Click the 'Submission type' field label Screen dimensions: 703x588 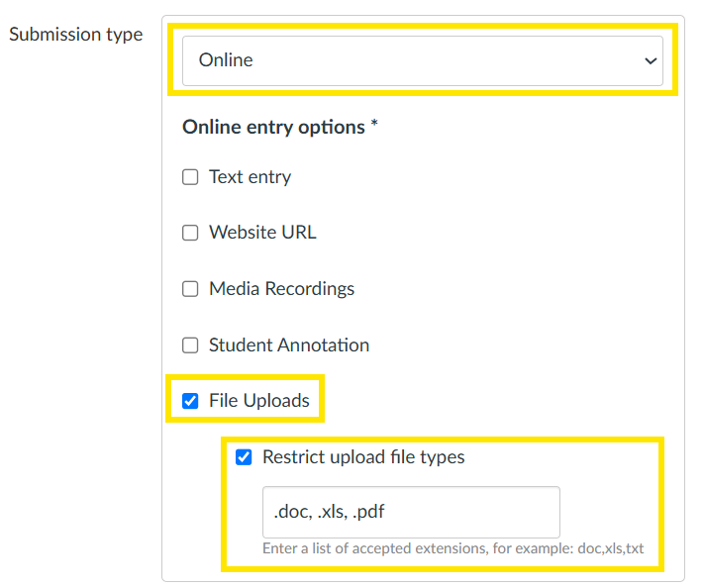click(76, 35)
